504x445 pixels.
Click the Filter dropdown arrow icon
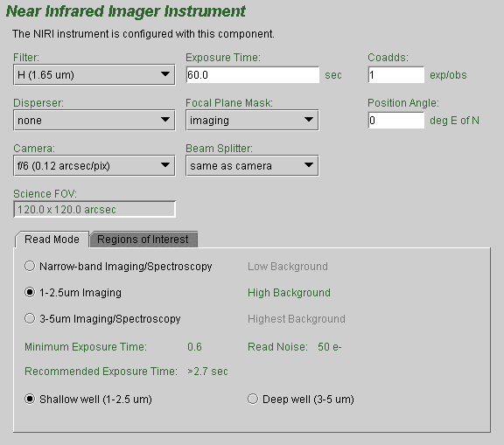[165, 74]
